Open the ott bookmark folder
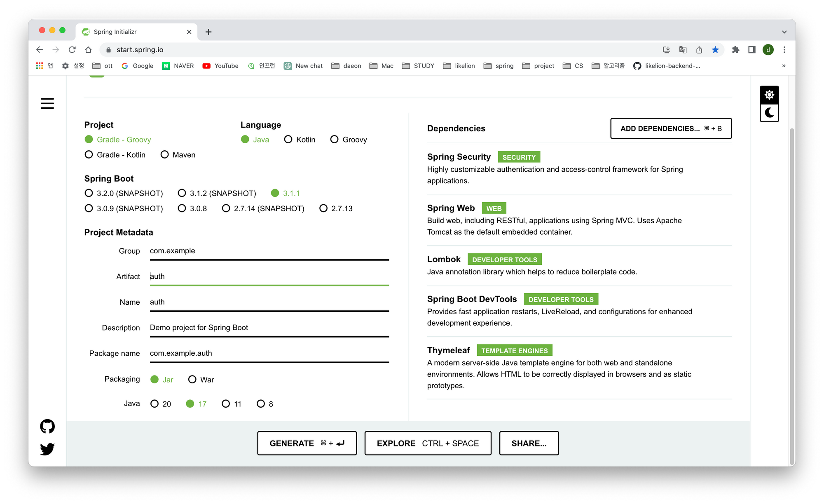Screen dimensions: 824x504 point(103,66)
